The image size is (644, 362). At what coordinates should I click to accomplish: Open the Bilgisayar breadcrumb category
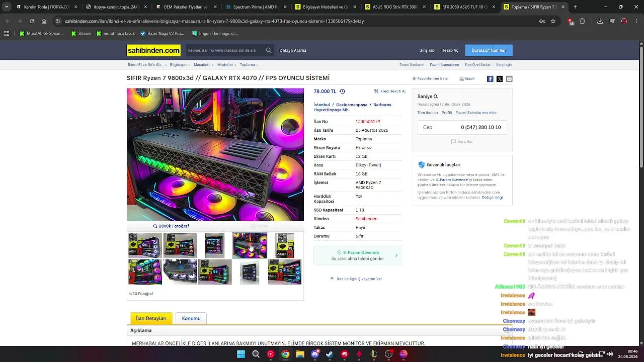(x=178, y=65)
